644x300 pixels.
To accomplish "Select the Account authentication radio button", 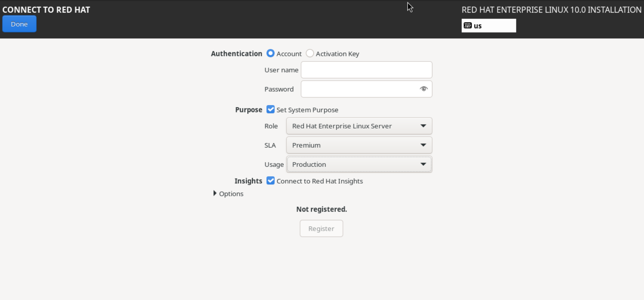I will click(x=270, y=53).
